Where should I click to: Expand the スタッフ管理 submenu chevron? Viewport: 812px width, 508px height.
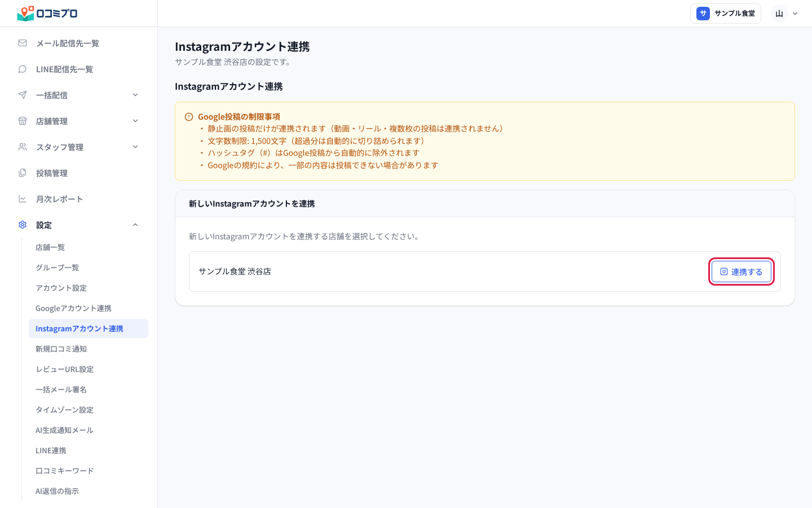pos(135,147)
